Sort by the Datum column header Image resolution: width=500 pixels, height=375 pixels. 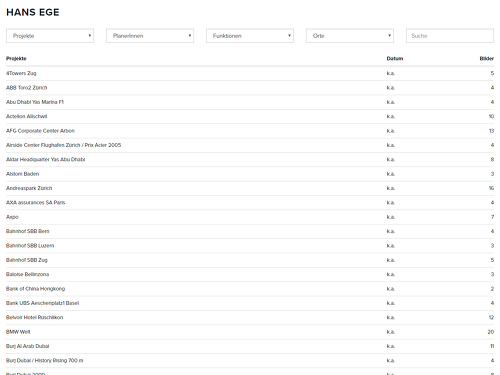point(395,59)
